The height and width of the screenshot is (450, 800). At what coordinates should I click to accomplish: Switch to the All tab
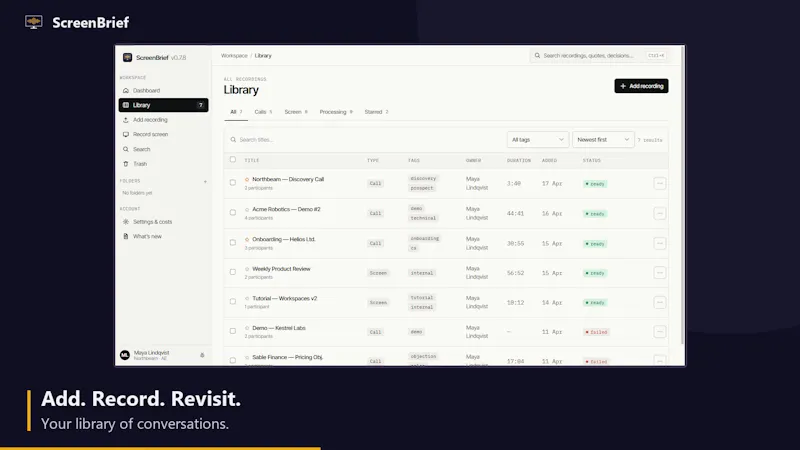tap(236, 112)
